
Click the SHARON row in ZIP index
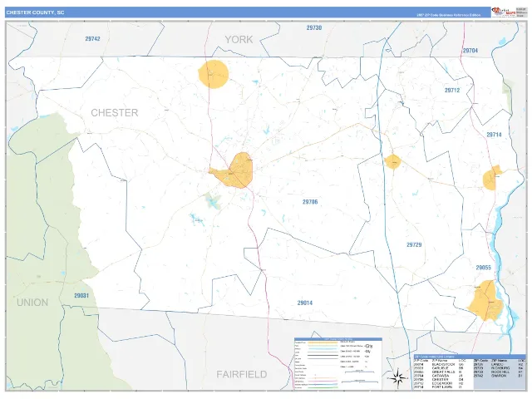coord(499,376)
